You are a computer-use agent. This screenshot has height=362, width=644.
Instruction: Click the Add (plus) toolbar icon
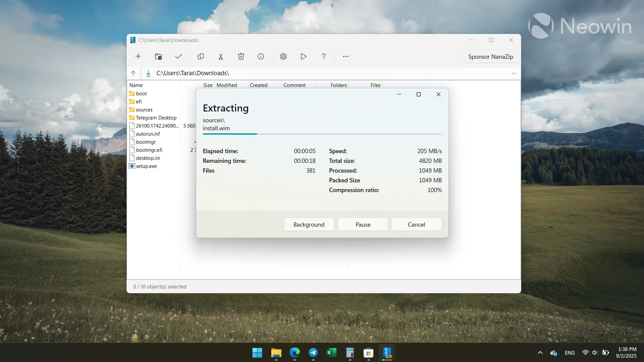pyautogui.click(x=138, y=56)
